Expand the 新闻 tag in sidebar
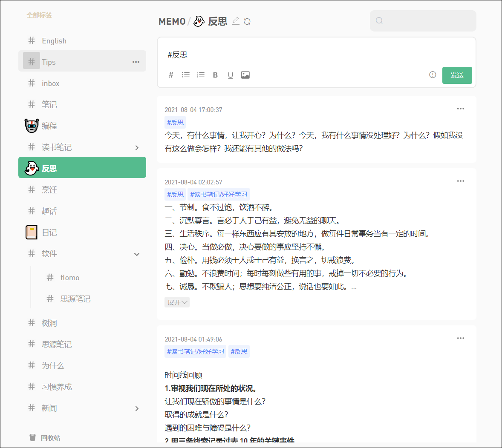Screen dimensions: 502x448 click(137, 409)
